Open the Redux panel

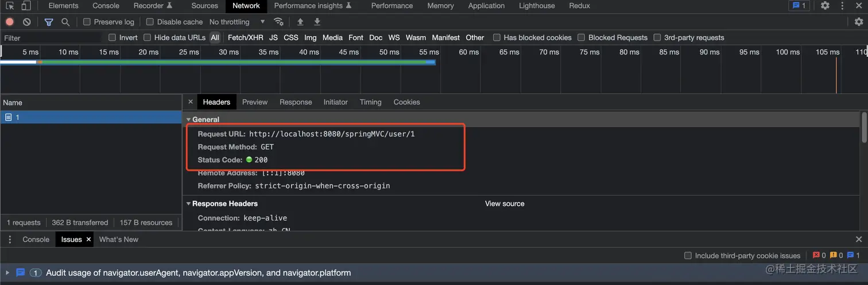click(580, 6)
